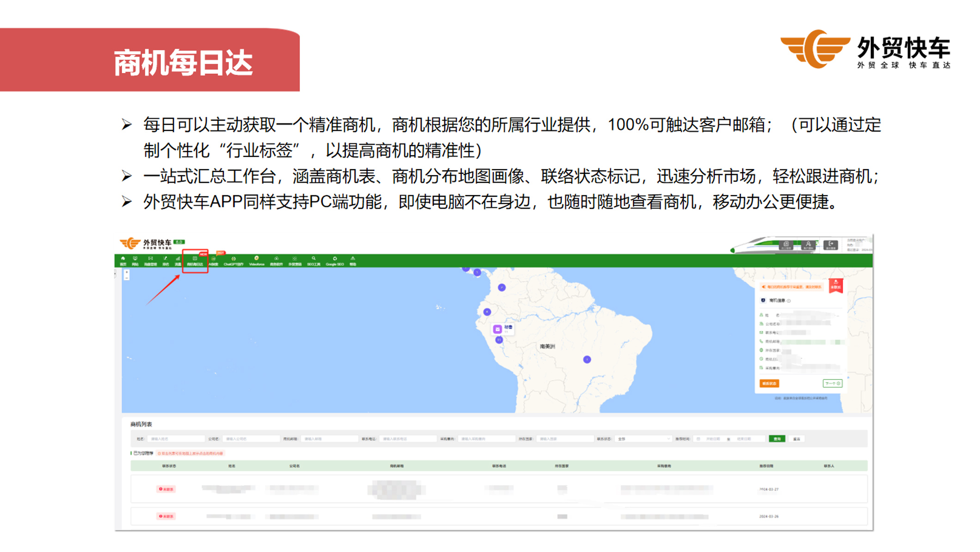Click the 姓名 name input field
980x552 pixels.
coord(176,439)
